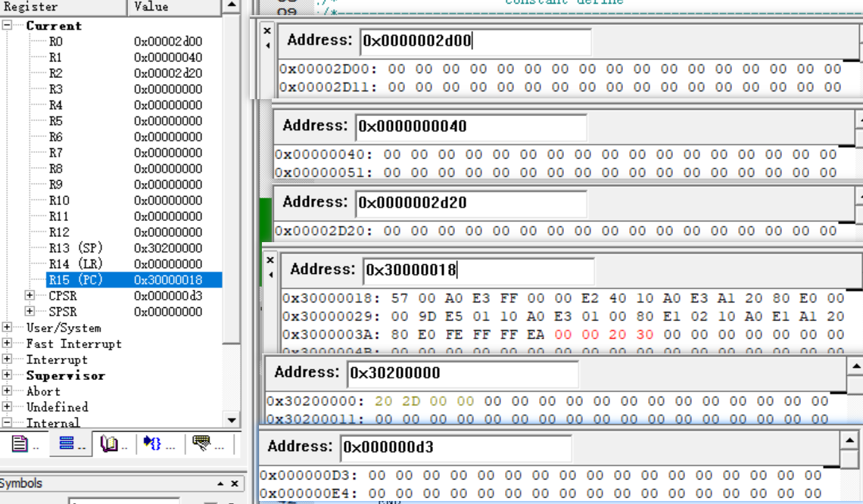Collapse the Internal register group
863x504 pixels.
pyautogui.click(x=7, y=422)
